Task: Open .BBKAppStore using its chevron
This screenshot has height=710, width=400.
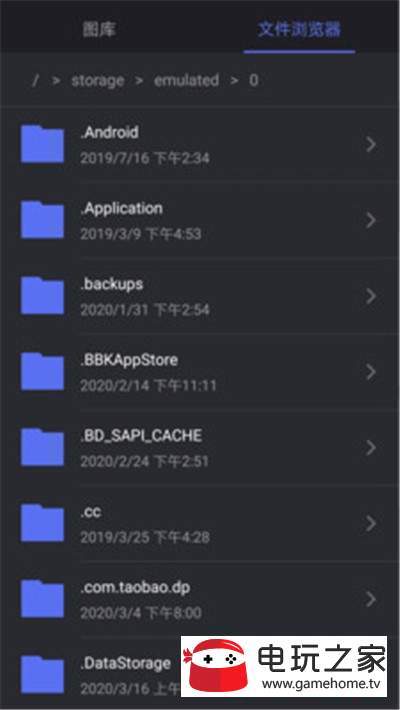Action: coord(371,372)
